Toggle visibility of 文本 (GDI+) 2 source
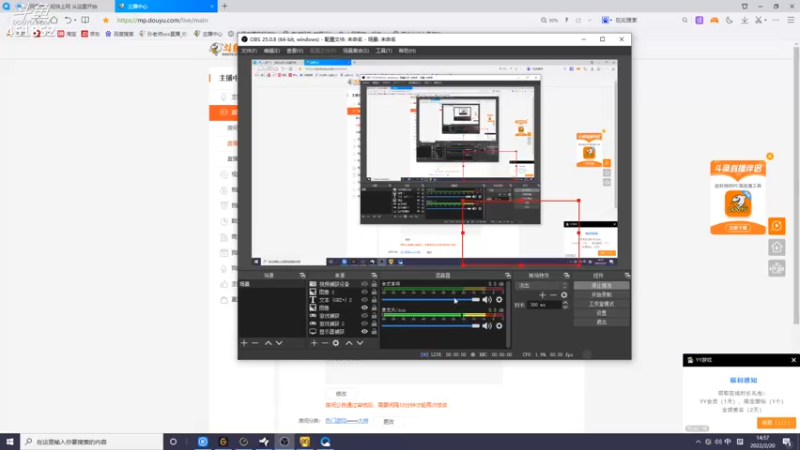Image resolution: width=800 pixels, height=450 pixels. [x=364, y=300]
